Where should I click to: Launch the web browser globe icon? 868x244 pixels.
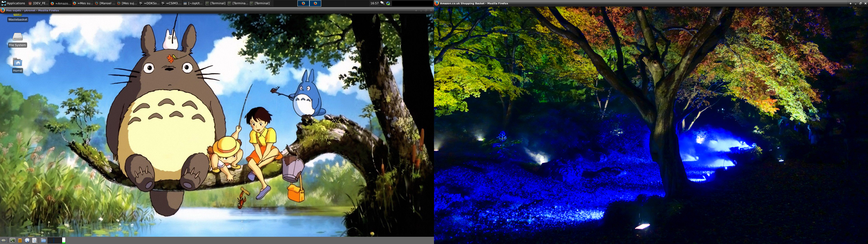(27, 240)
